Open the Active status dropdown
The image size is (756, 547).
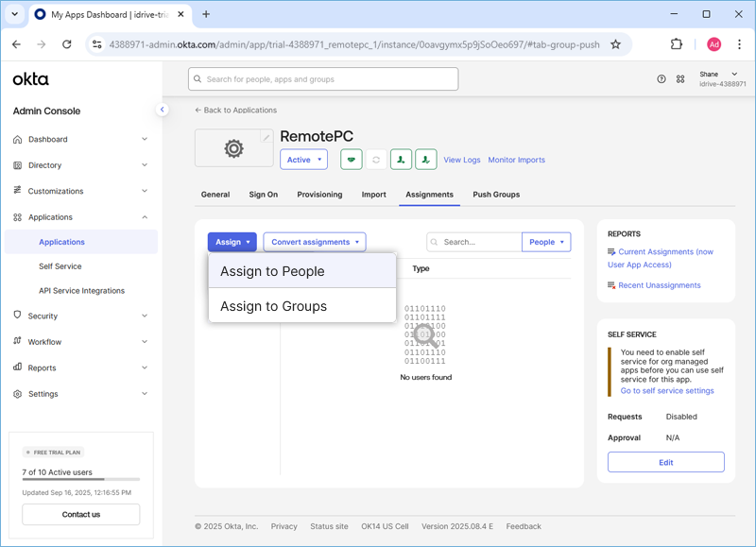[303, 160]
